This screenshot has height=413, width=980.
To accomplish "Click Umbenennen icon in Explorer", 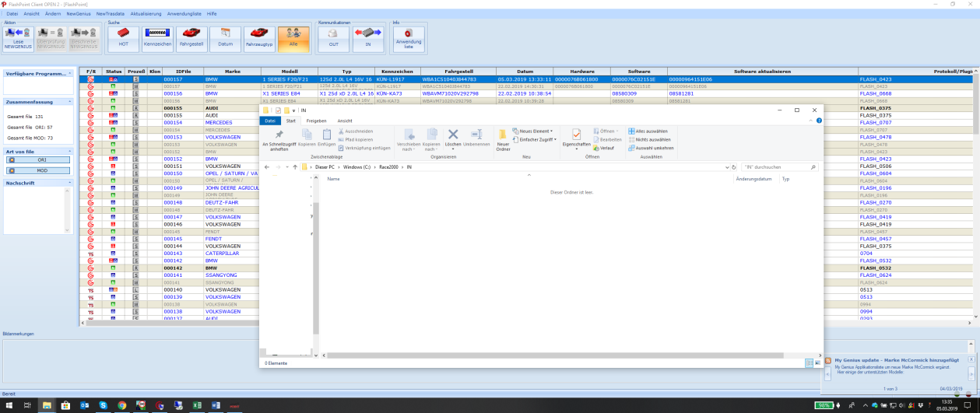I will pos(477,139).
